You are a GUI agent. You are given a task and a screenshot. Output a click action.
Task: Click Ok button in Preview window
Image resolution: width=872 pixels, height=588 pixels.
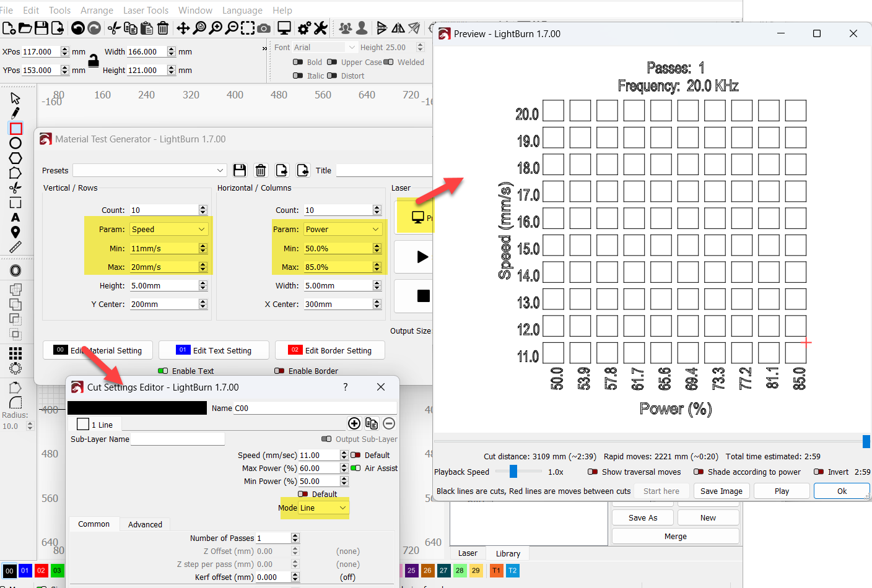(842, 491)
